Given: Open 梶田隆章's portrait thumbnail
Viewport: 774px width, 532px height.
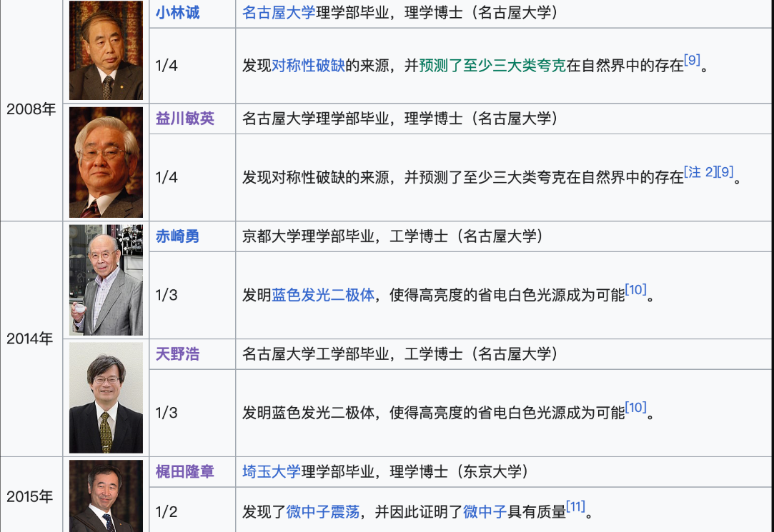Looking at the screenshot, I should click(x=106, y=496).
